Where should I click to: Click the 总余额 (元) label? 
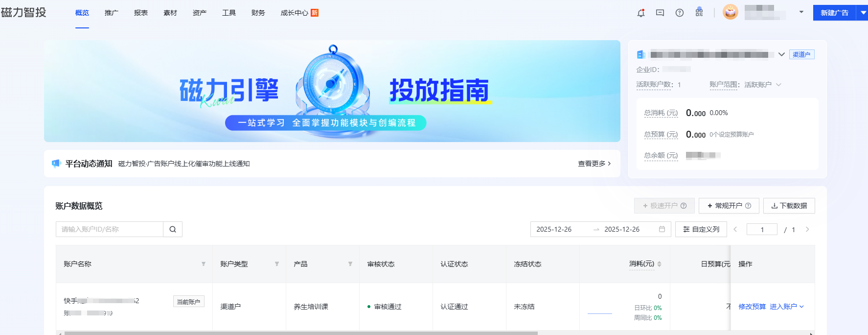[661, 155]
